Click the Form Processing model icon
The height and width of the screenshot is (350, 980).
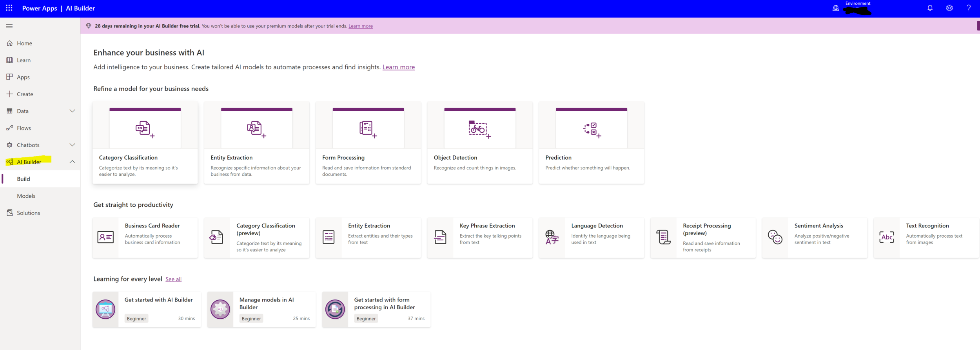pos(368,129)
